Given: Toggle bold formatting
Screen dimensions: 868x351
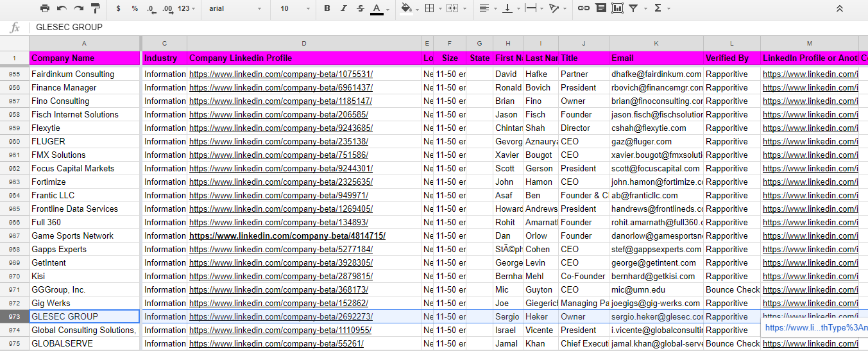Looking at the screenshot, I should click(x=327, y=8).
